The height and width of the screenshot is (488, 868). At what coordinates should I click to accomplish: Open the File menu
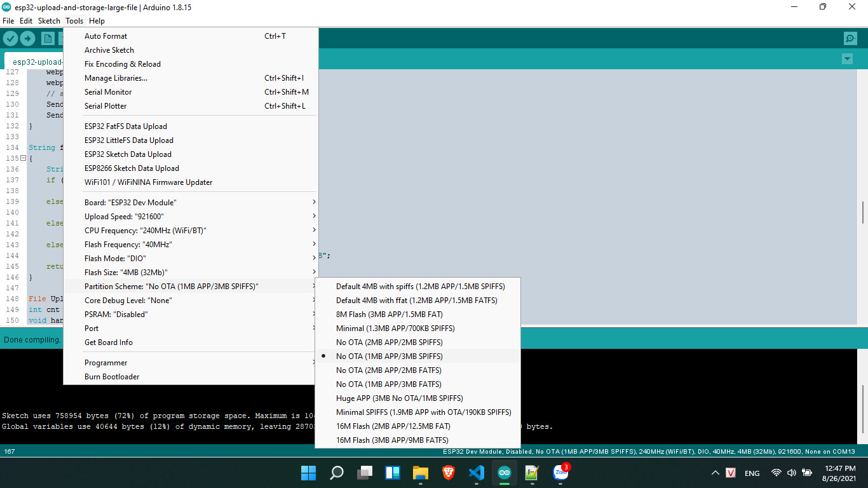[x=8, y=21]
